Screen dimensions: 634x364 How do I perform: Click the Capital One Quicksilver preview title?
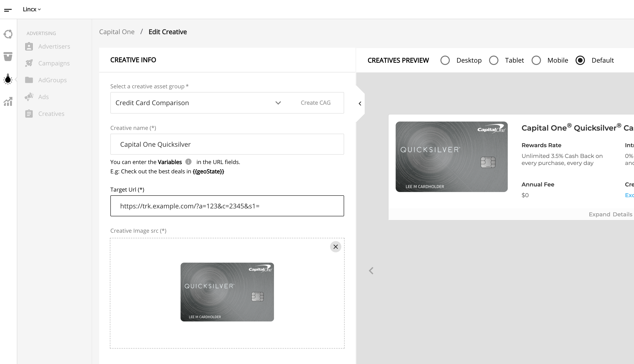[x=578, y=128]
